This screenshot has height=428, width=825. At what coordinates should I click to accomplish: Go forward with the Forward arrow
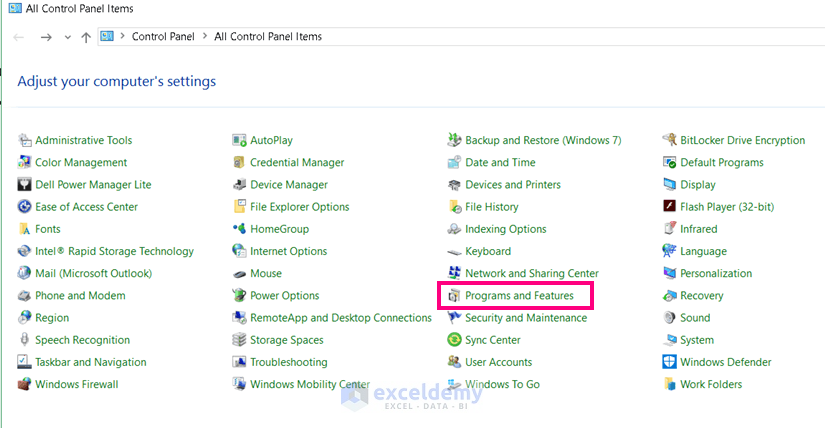[46, 37]
